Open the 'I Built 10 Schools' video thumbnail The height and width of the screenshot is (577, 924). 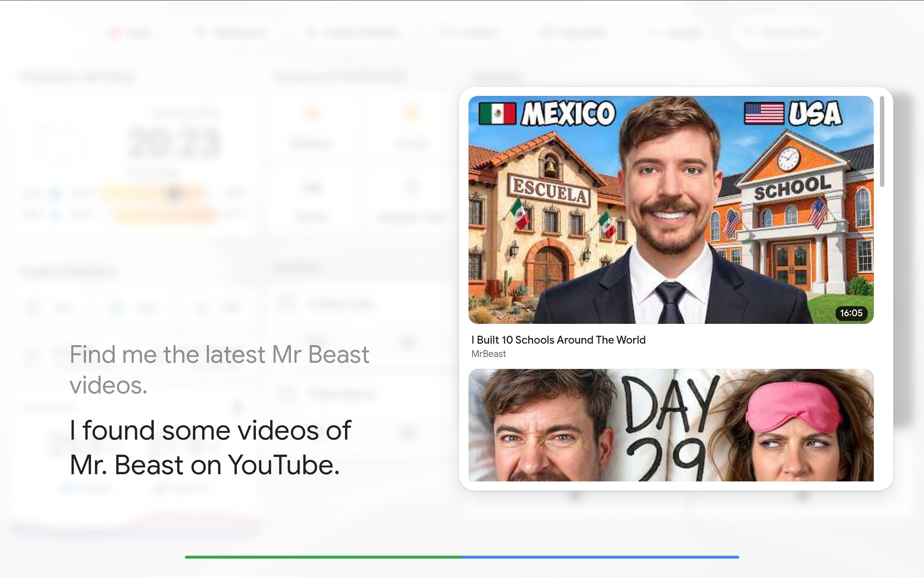pyautogui.click(x=671, y=210)
